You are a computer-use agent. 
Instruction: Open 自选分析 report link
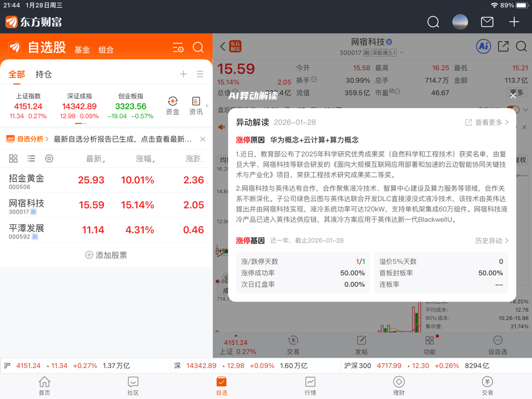(28, 139)
